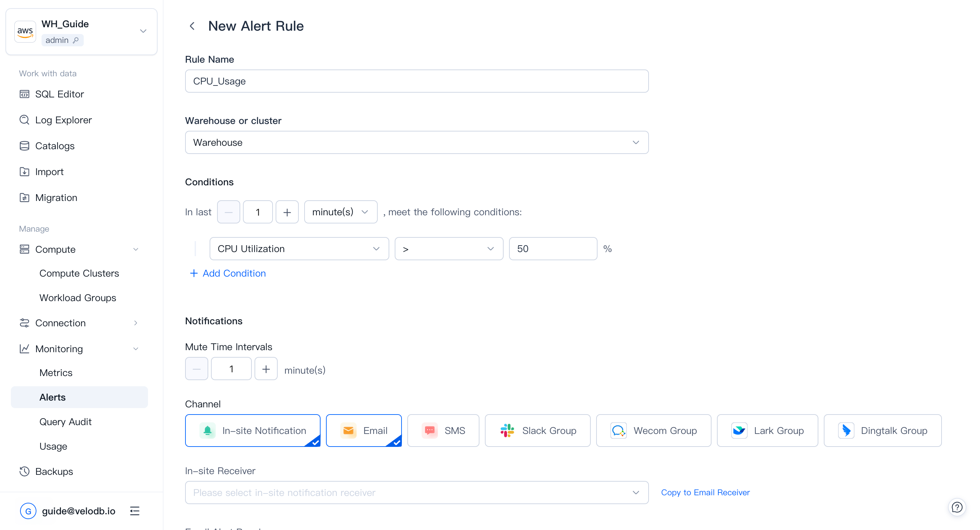Switch to the Metrics page

coord(55,373)
